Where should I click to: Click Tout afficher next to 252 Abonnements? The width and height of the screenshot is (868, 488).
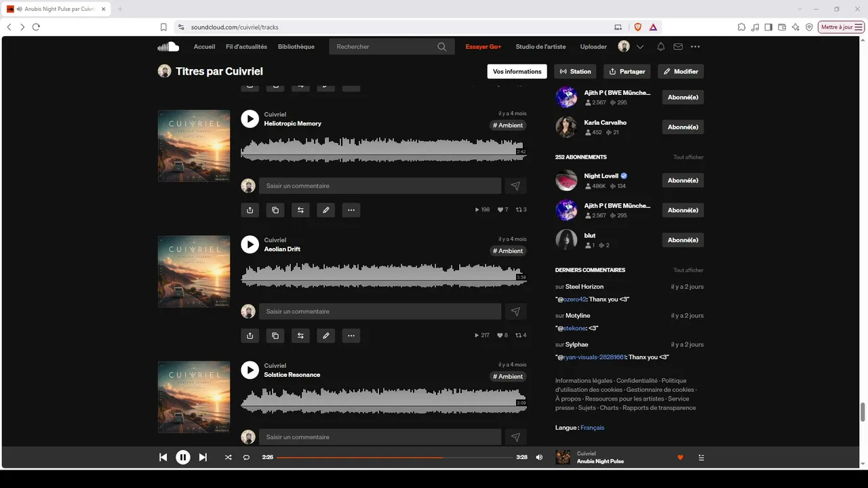point(688,157)
